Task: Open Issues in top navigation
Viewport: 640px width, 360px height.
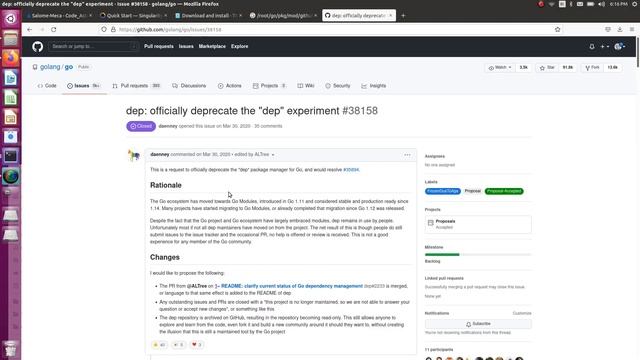Action: 186,47
